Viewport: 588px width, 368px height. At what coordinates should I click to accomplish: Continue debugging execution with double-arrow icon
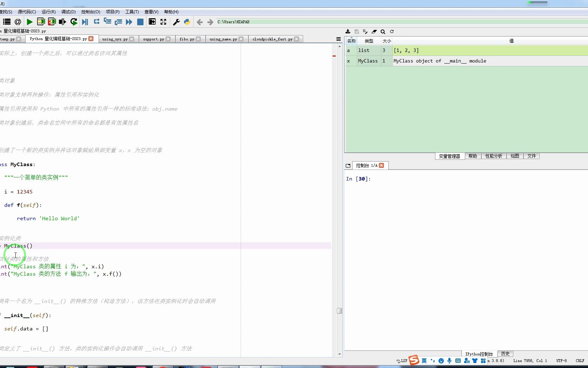pyautogui.click(x=129, y=22)
